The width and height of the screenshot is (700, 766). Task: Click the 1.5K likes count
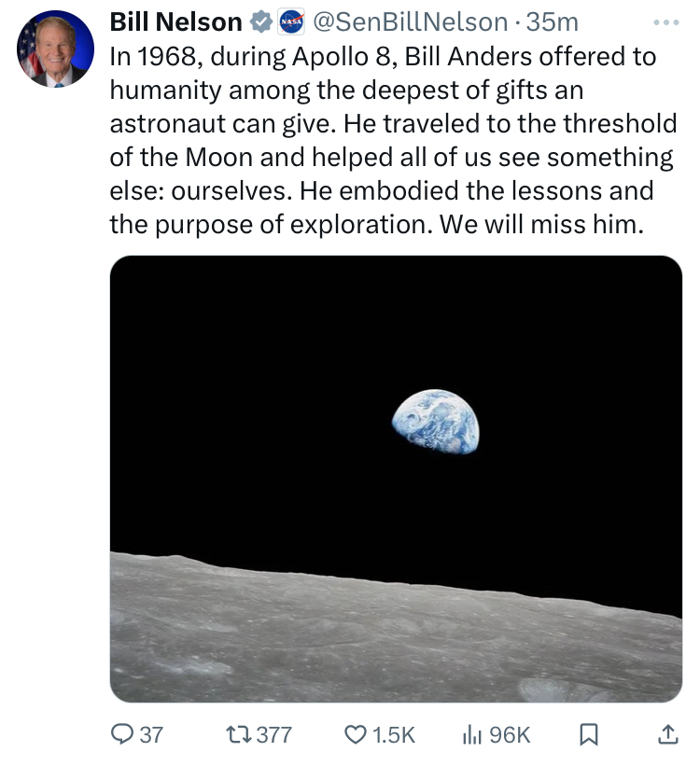394,734
